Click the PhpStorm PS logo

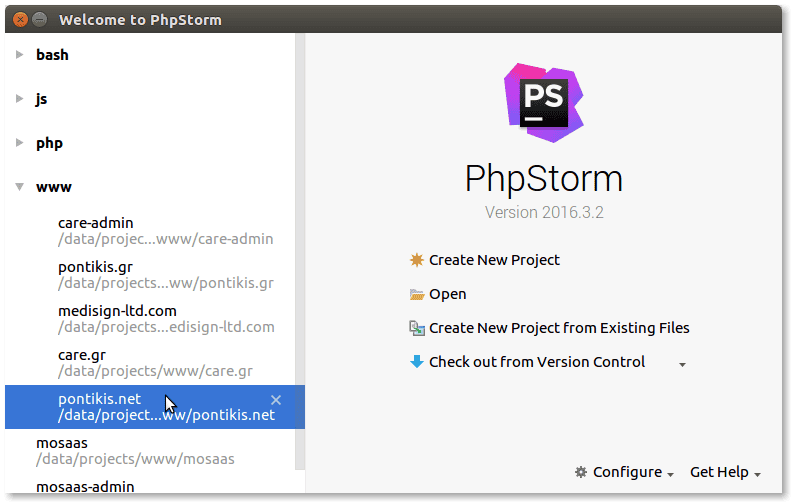[544, 102]
